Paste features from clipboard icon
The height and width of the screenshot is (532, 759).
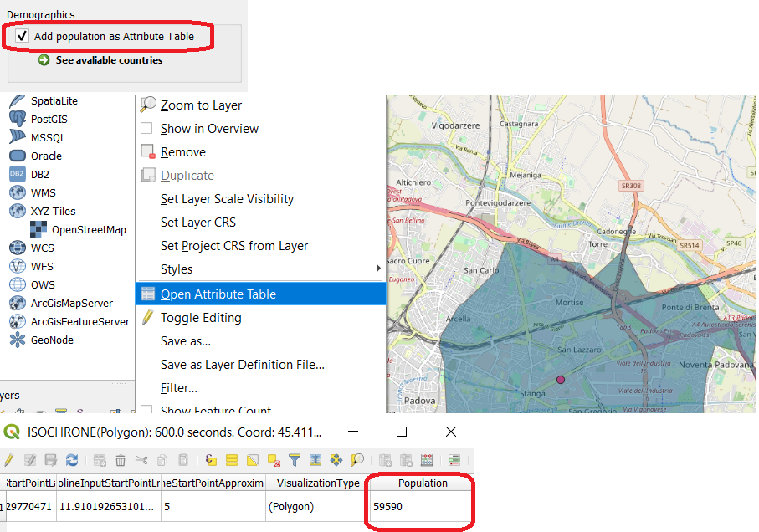(183, 460)
